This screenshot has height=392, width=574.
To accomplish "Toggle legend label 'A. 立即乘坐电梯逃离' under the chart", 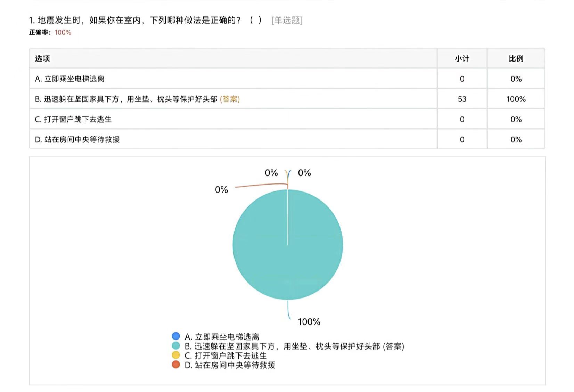I will click(x=222, y=337).
